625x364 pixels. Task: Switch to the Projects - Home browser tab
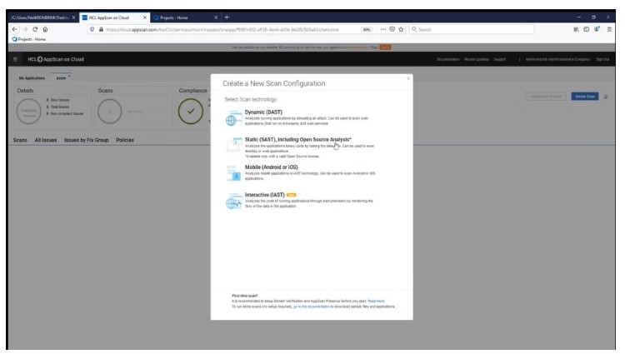pos(186,17)
